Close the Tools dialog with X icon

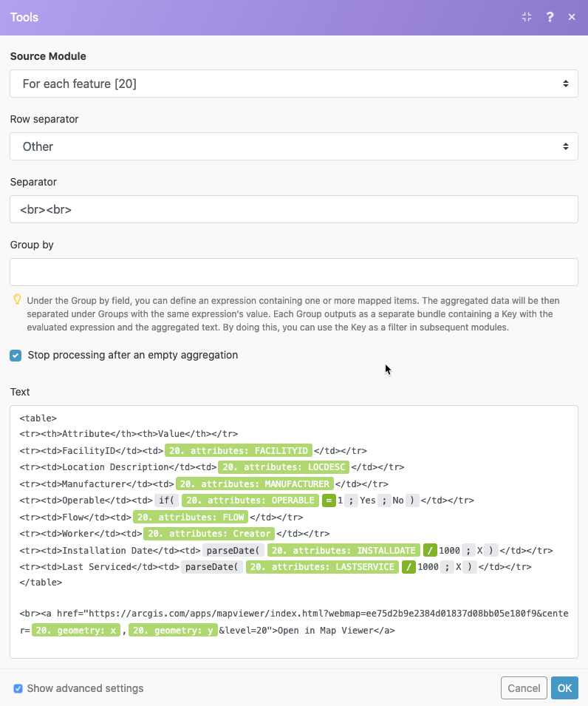tap(572, 17)
